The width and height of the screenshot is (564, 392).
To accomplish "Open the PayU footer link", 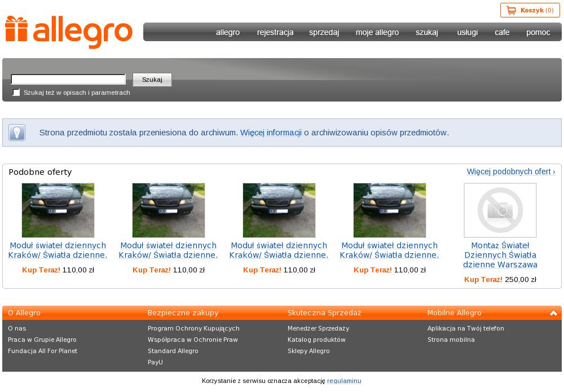I will coord(155,362).
